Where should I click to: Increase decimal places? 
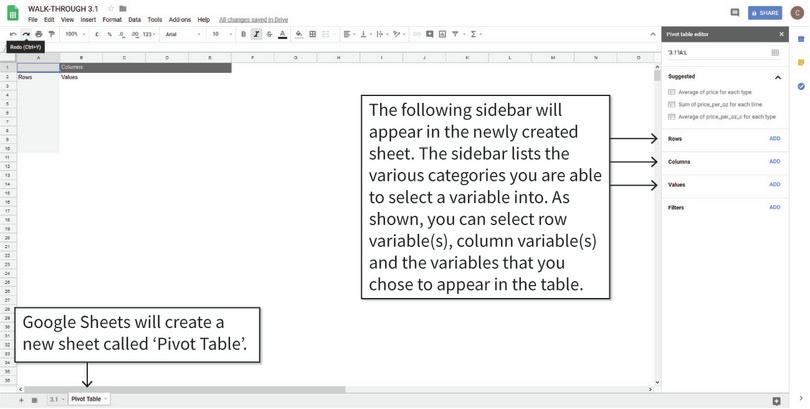(134, 34)
